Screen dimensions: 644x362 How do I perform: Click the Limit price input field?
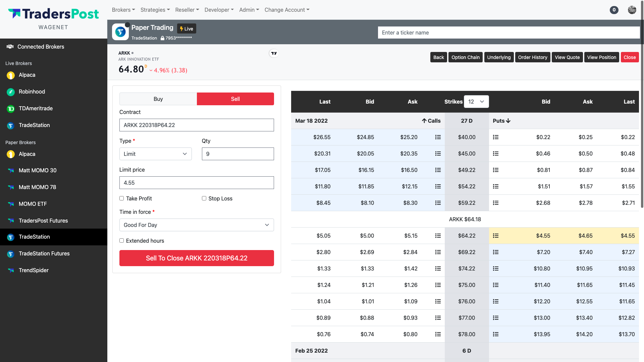(x=197, y=183)
